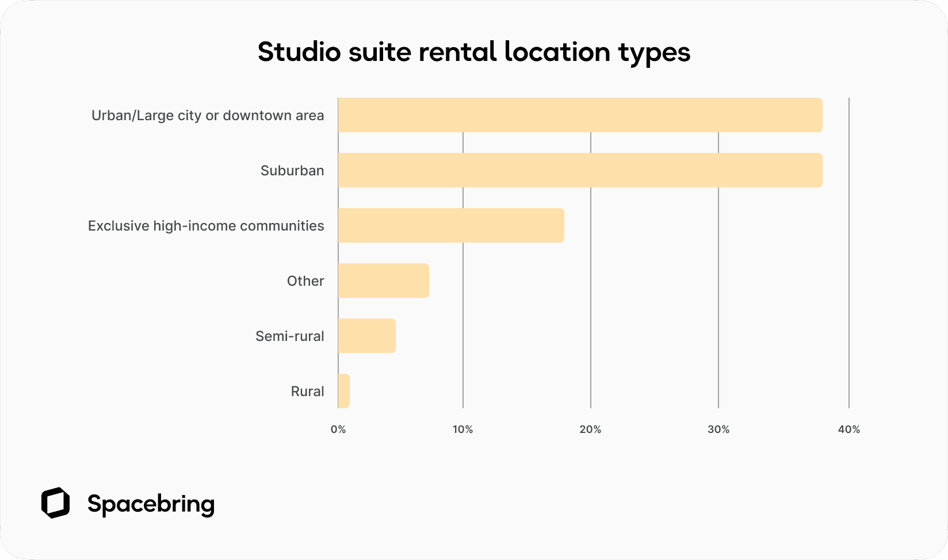The width and height of the screenshot is (948, 560).
Task: Click the Other category label
Action: coord(305,281)
